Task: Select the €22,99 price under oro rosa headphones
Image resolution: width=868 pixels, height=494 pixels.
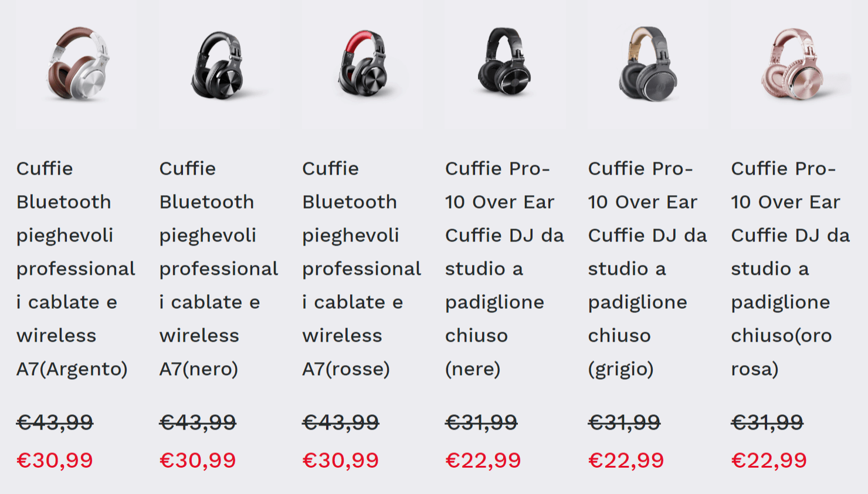Action: coord(769,461)
